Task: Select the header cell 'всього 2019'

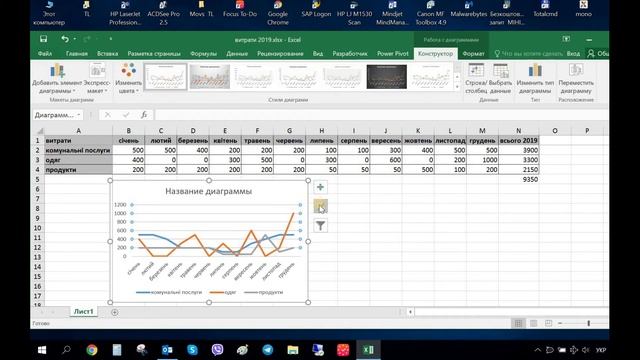Action: click(519, 140)
